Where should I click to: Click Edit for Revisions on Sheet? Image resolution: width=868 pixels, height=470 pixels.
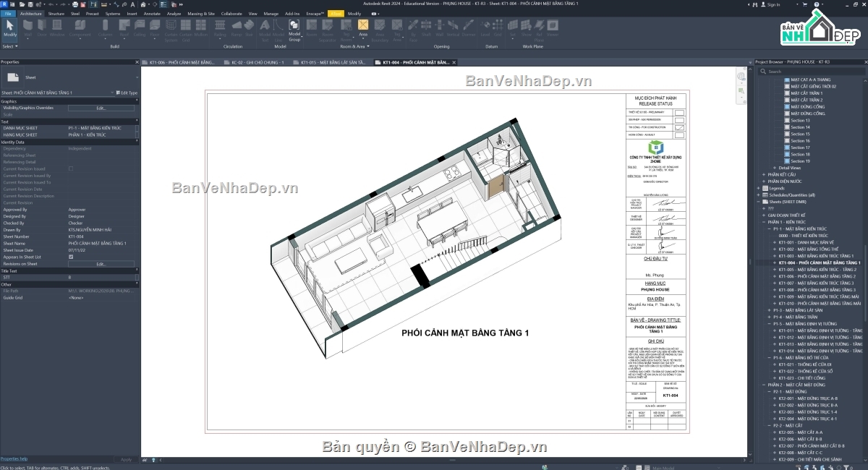[101, 264]
